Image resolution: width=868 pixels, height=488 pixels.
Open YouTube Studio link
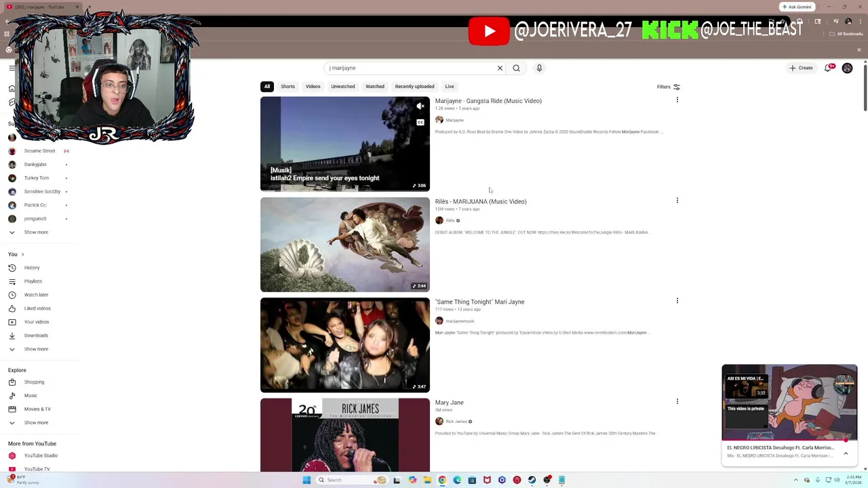pyautogui.click(x=39, y=455)
